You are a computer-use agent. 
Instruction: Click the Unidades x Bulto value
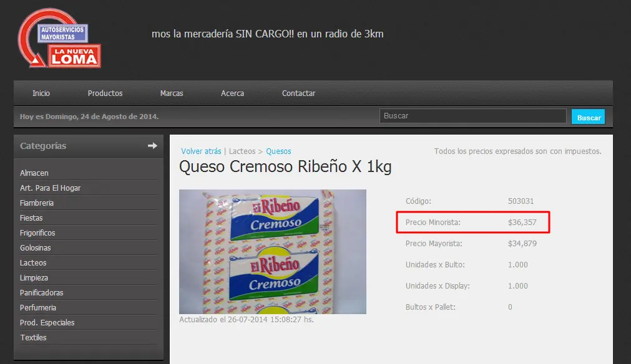click(x=517, y=265)
